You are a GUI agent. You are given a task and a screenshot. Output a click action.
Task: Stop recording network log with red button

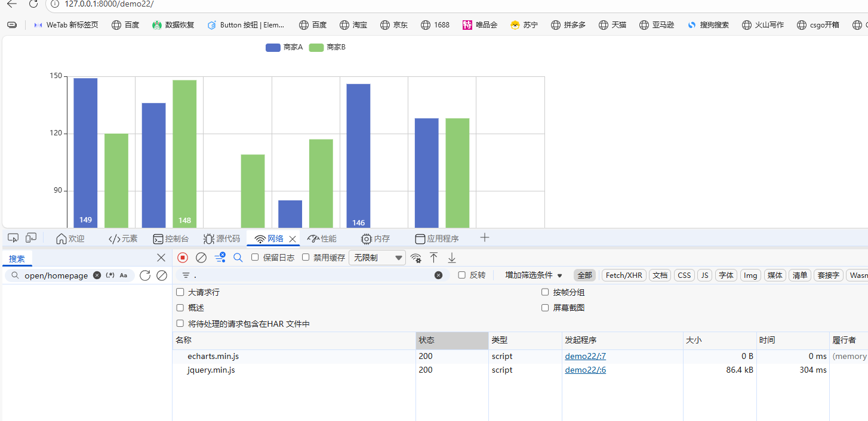coord(183,258)
